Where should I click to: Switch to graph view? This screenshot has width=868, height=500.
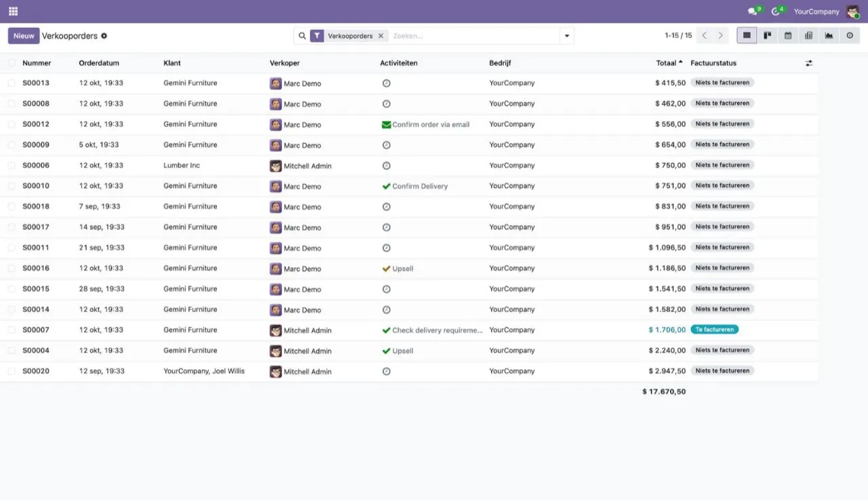click(829, 36)
